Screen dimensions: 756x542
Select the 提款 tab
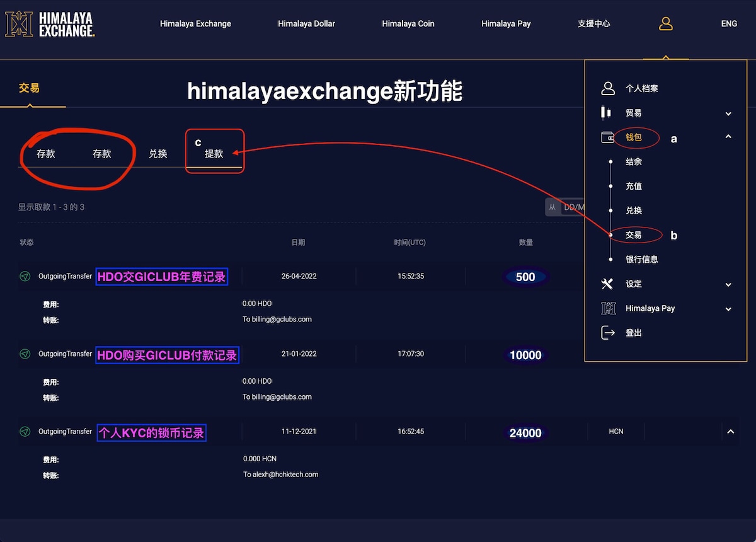coord(214,154)
